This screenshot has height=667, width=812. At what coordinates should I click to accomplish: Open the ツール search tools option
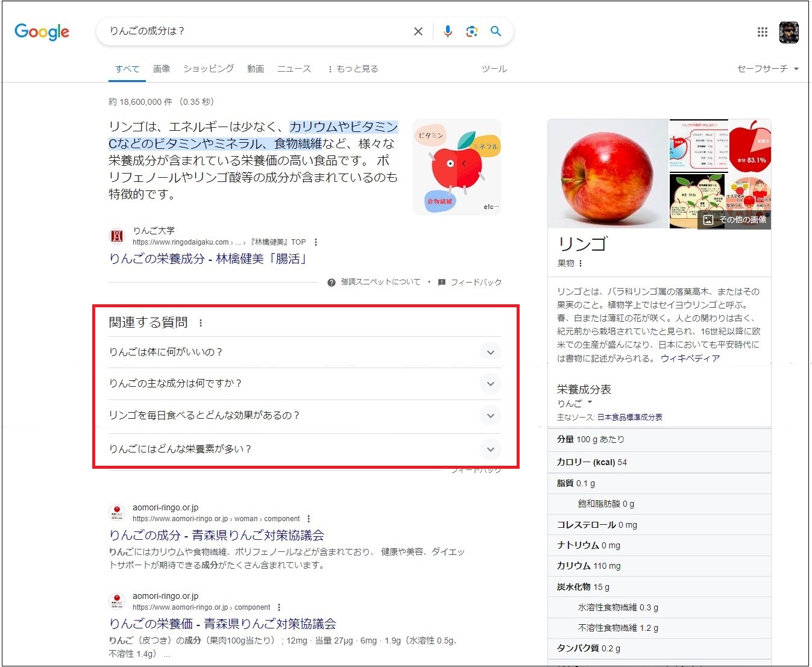[494, 69]
